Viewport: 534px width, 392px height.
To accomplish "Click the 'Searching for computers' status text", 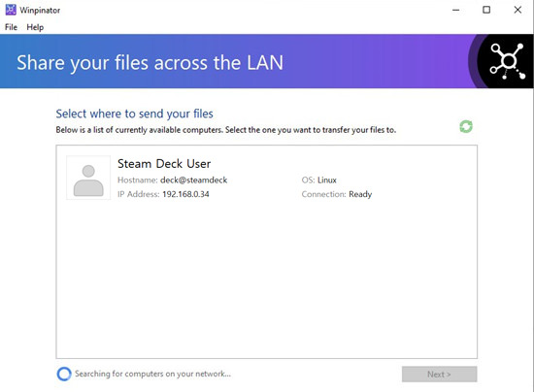I will (x=152, y=374).
